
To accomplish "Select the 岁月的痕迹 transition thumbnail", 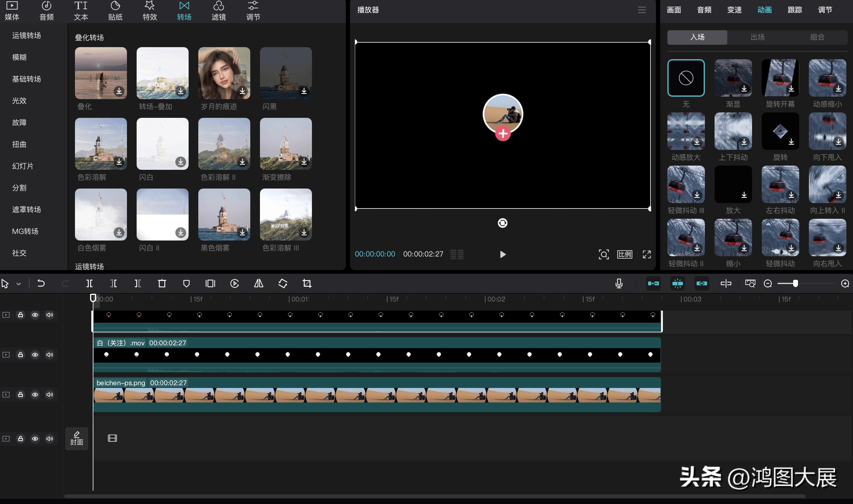I will point(224,73).
